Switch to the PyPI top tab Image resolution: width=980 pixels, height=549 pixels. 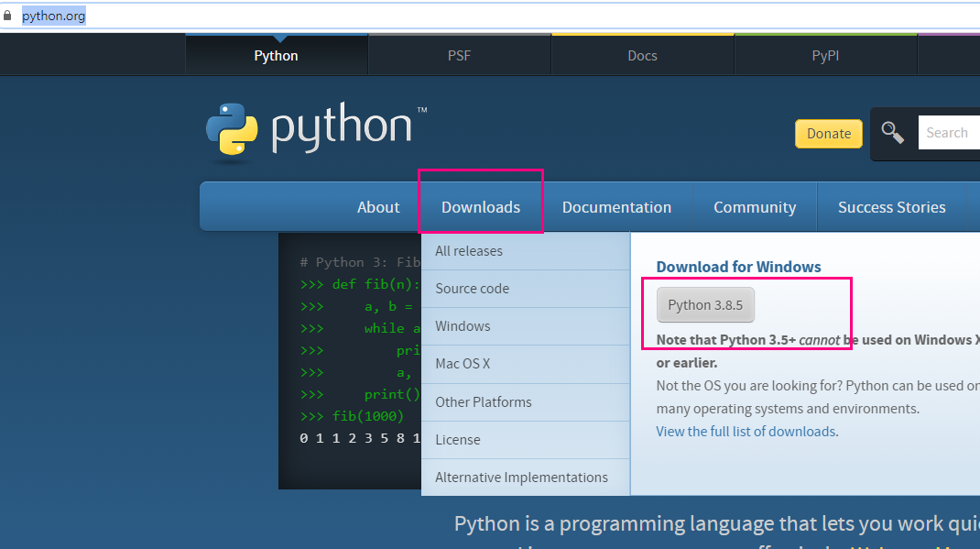825,56
